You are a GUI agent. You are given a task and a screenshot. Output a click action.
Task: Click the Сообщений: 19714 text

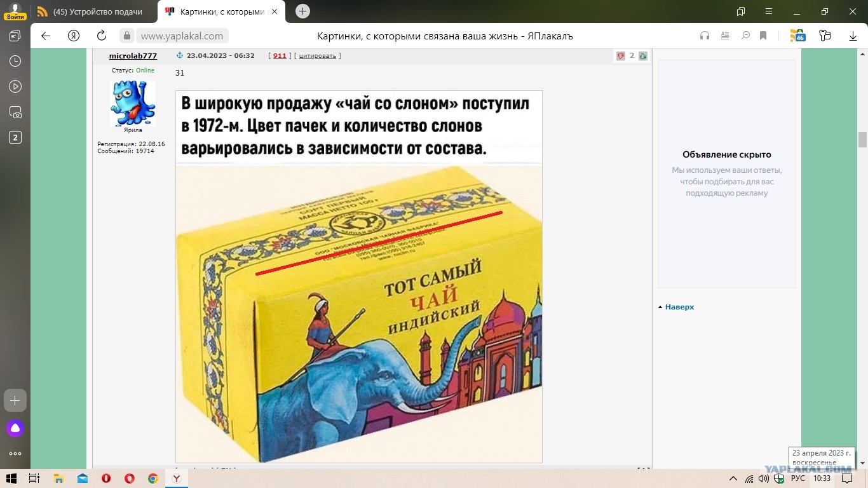126,151
